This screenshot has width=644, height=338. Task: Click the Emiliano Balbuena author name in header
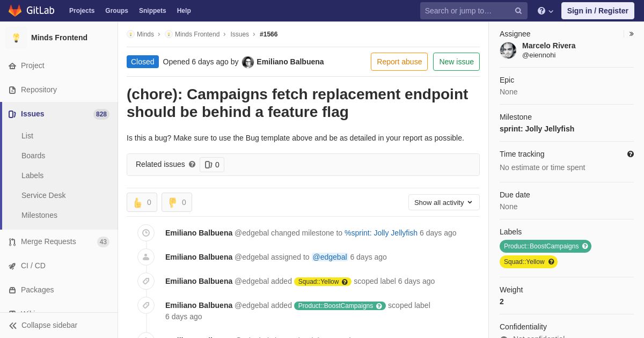click(290, 62)
